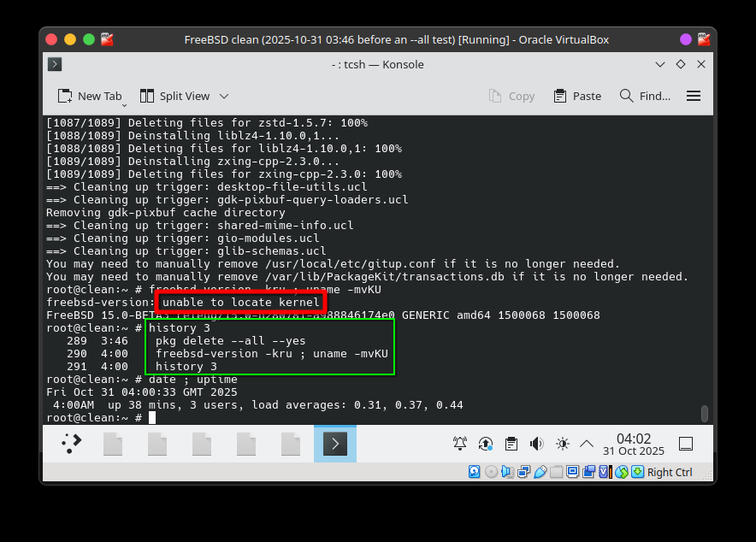756x542 pixels.
Task: Open the clipboard tray icon
Action: (x=511, y=444)
